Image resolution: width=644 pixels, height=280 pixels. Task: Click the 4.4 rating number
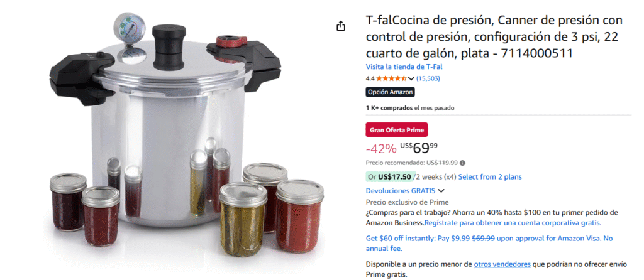tap(370, 78)
